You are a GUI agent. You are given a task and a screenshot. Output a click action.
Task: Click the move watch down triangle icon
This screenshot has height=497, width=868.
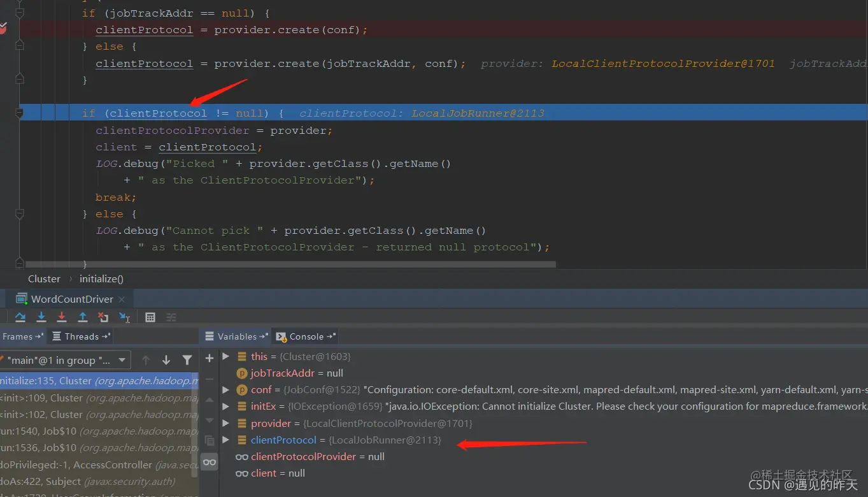click(x=210, y=420)
